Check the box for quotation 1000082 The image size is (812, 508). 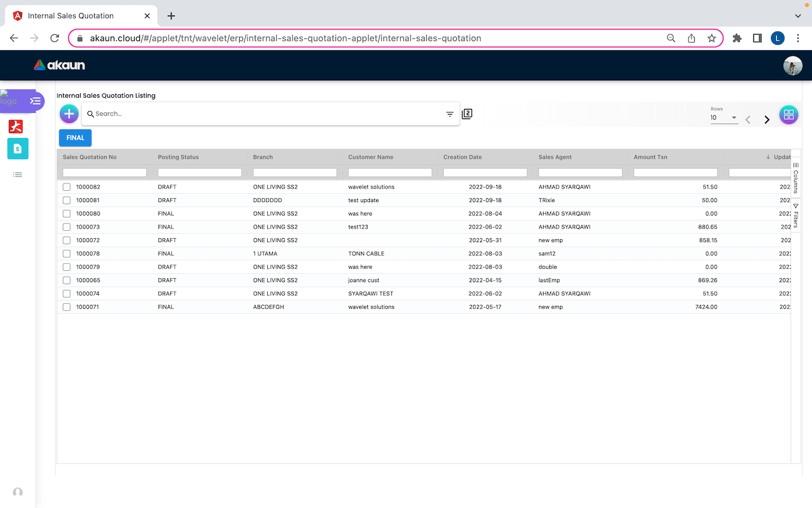[67, 187]
